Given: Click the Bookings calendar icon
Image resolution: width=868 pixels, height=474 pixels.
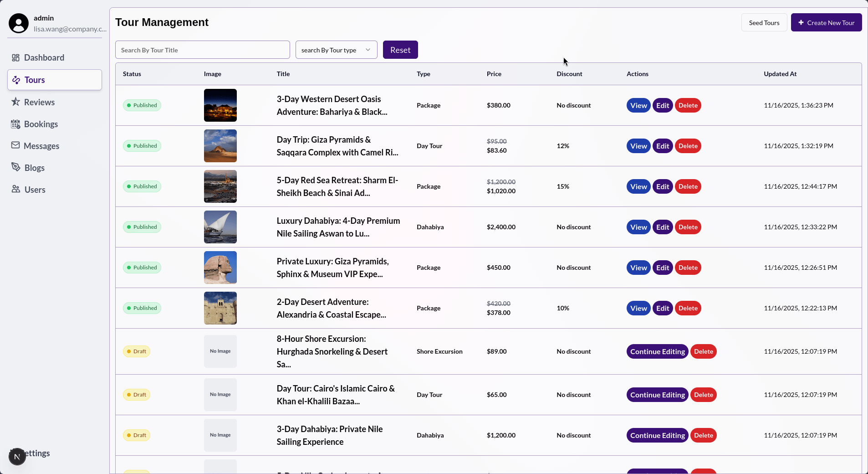Looking at the screenshot, I should 15,124.
